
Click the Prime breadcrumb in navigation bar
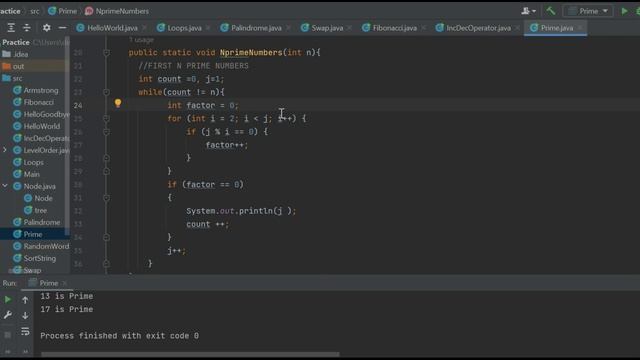62,11
